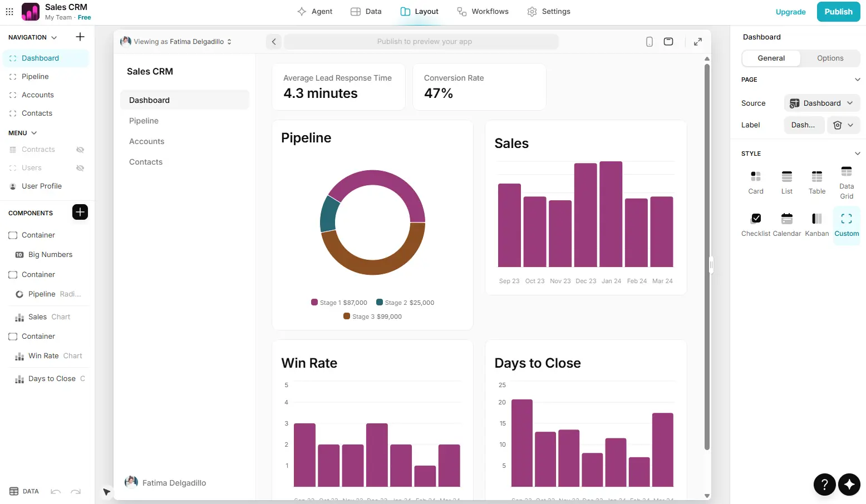This screenshot has height=504, width=866.
Task: Open the apps grid menu icon
Action: point(9,11)
